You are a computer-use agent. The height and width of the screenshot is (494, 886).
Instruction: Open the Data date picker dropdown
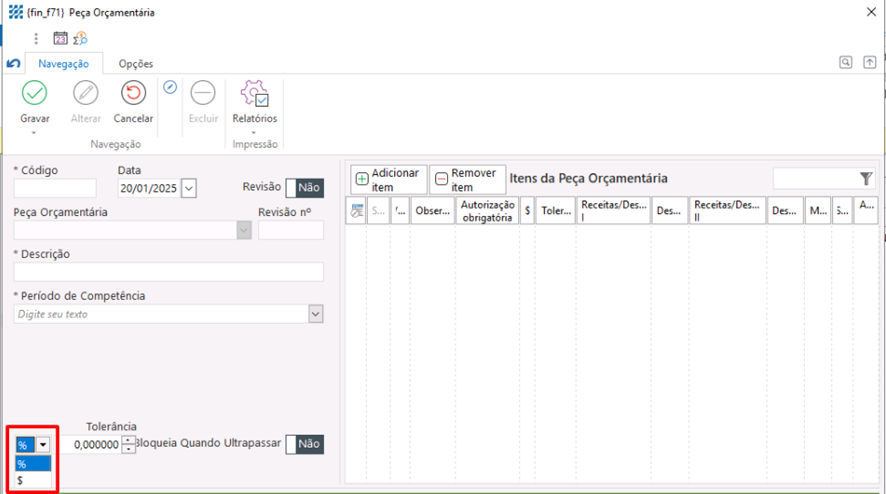[189, 187]
